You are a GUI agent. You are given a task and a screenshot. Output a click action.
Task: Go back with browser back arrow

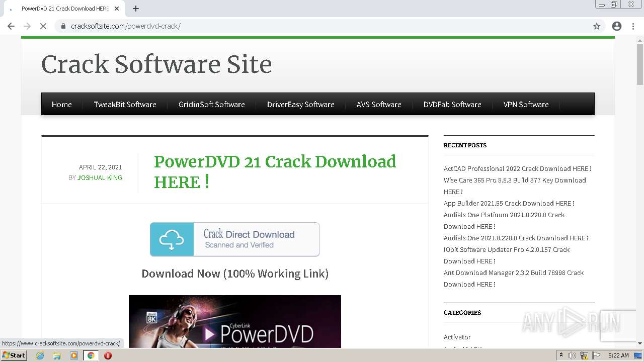(x=11, y=26)
